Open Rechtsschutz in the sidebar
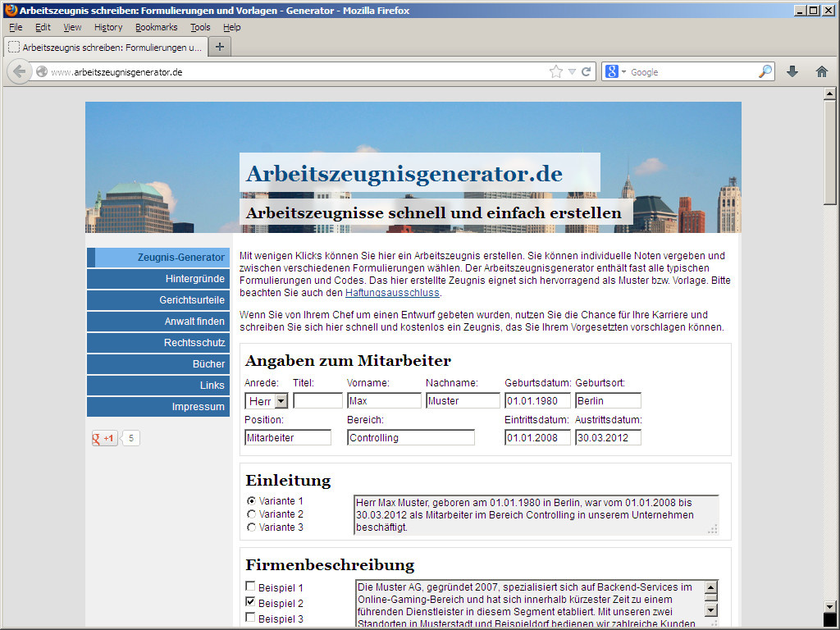Screen dimensions: 840x630 (158, 343)
